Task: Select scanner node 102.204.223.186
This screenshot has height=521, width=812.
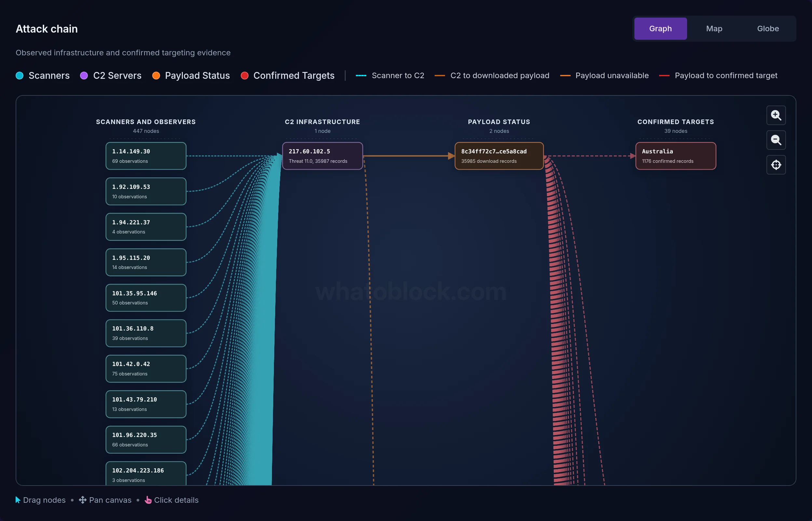Action: (146, 473)
